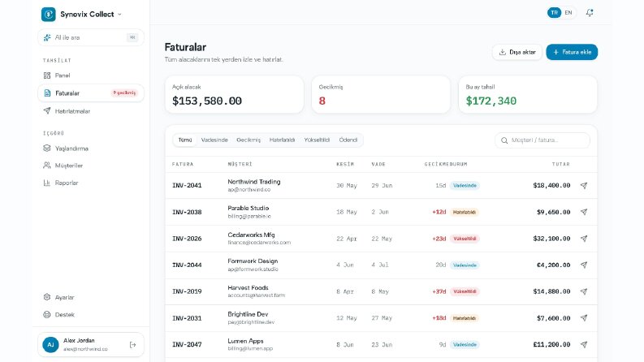644x362 pixels.
Task: Send reminder for INV-2038 row
Action: click(x=584, y=212)
